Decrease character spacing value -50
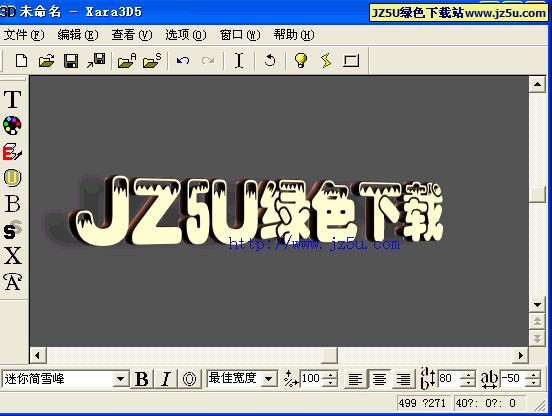552x416 pixels. tap(533, 383)
